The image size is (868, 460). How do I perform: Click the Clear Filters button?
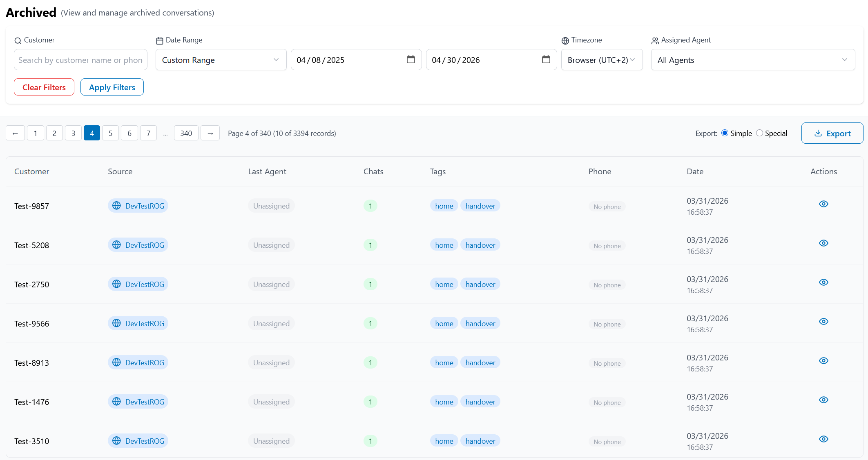pos(44,87)
